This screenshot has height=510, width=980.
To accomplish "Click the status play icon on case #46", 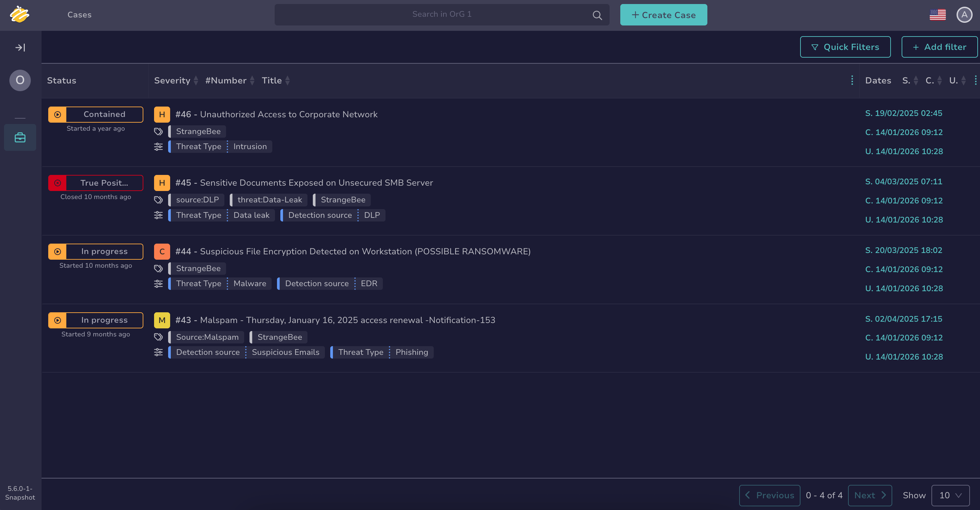I will [x=57, y=114].
